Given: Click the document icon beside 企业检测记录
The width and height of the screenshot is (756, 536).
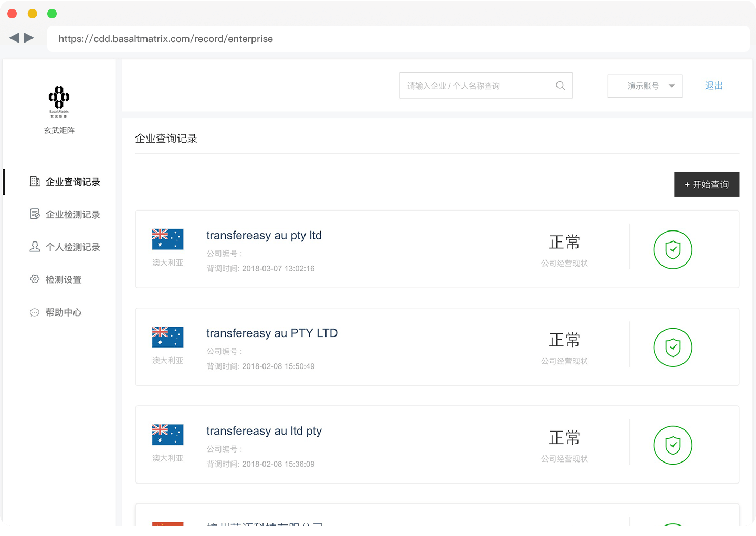Looking at the screenshot, I should point(35,214).
